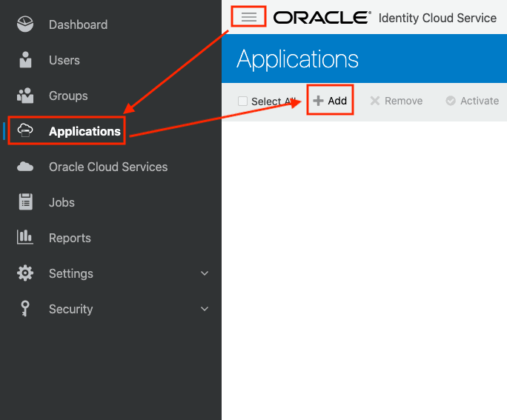Image resolution: width=507 pixels, height=420 pixels.
Task: Open the Users menu item
Action: click(x=64, y=60)
